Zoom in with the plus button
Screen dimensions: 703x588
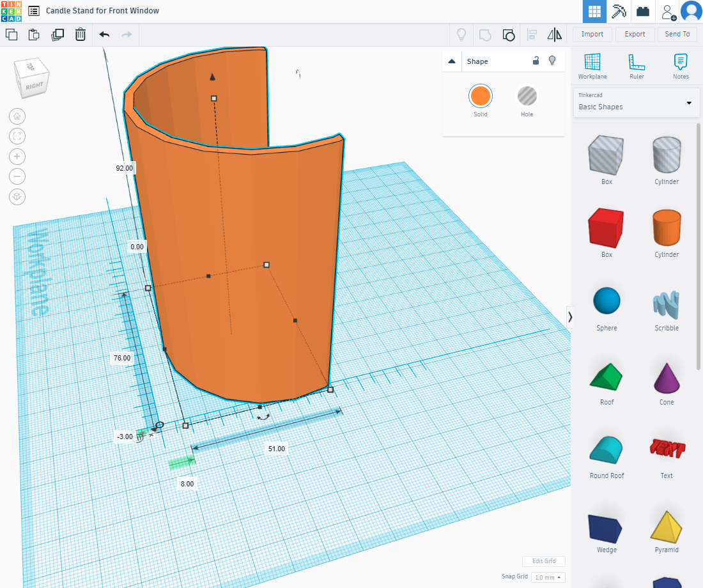(x=17, y=157)
